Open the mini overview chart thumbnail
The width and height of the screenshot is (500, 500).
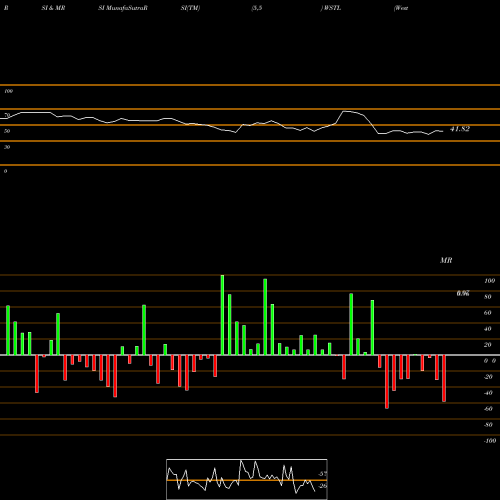pyautogui.click(x=247, y=479)
